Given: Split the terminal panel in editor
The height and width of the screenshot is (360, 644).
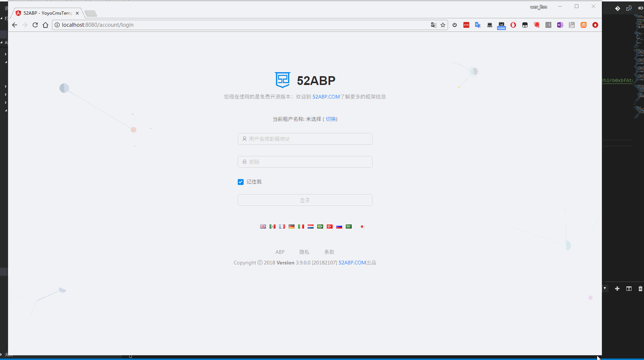Looking at the screenshot, I should coord(629,289).
